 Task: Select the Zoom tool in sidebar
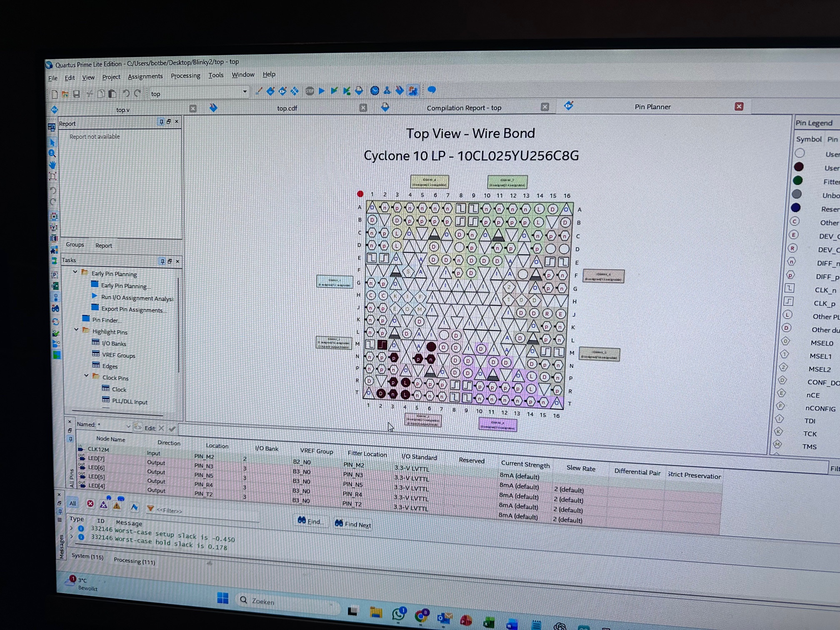click(52, 153)
